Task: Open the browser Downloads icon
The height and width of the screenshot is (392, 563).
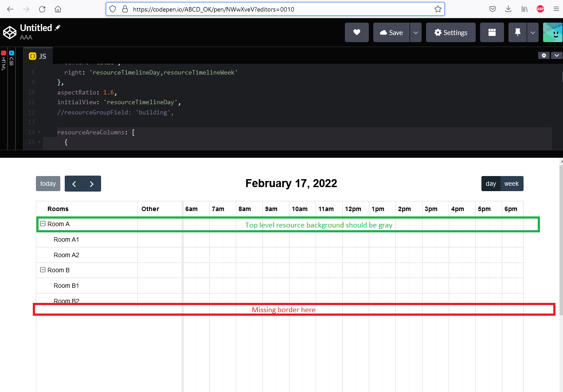Action: (508, 9)
